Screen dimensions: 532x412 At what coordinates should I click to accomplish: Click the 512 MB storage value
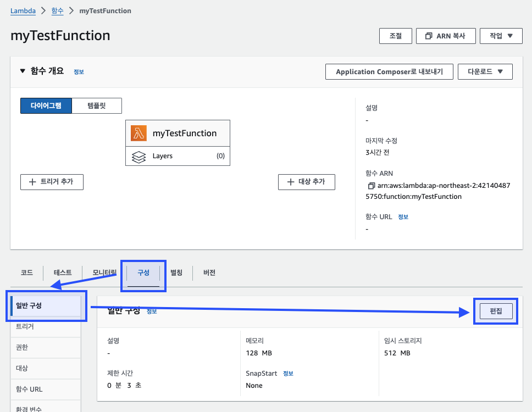[x=397, y=353]
